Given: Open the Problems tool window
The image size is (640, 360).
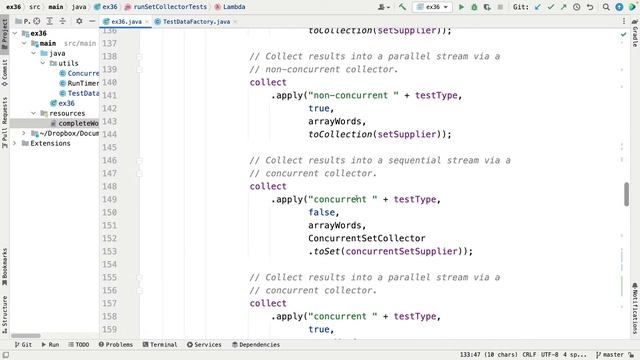Looking at the screenshot, I should coord(116,344).
